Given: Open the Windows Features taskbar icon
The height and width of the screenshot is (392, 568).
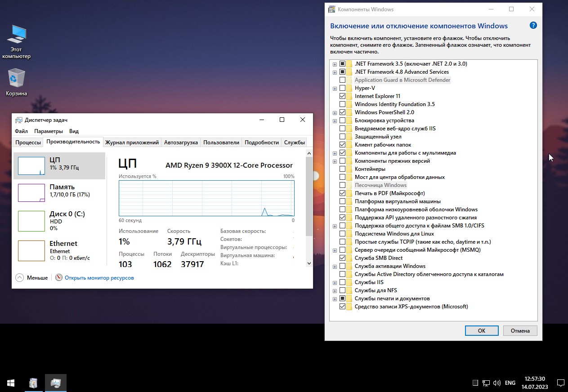Looking at the screenshot, I should (x=34, y=383).
